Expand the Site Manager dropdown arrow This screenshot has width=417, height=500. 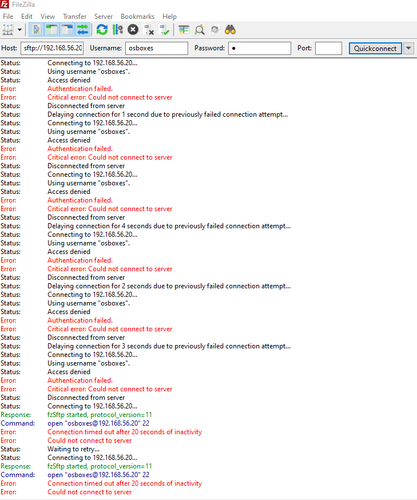point(20,30)
